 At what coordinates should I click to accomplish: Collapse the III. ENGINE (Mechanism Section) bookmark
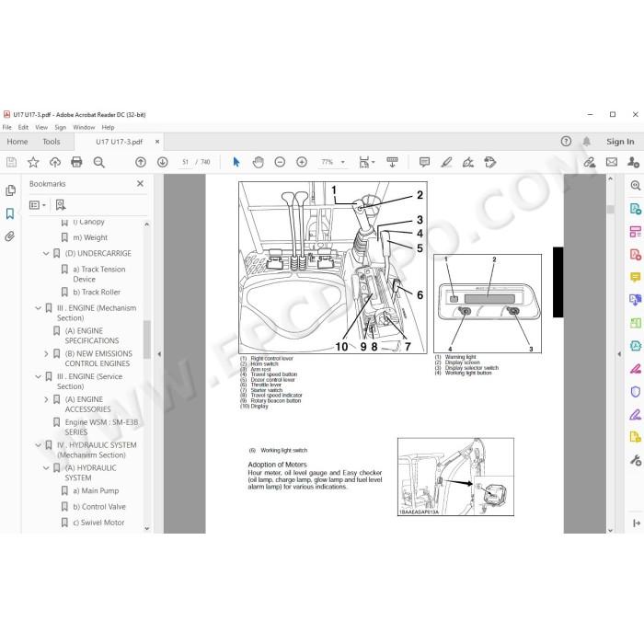38,308
